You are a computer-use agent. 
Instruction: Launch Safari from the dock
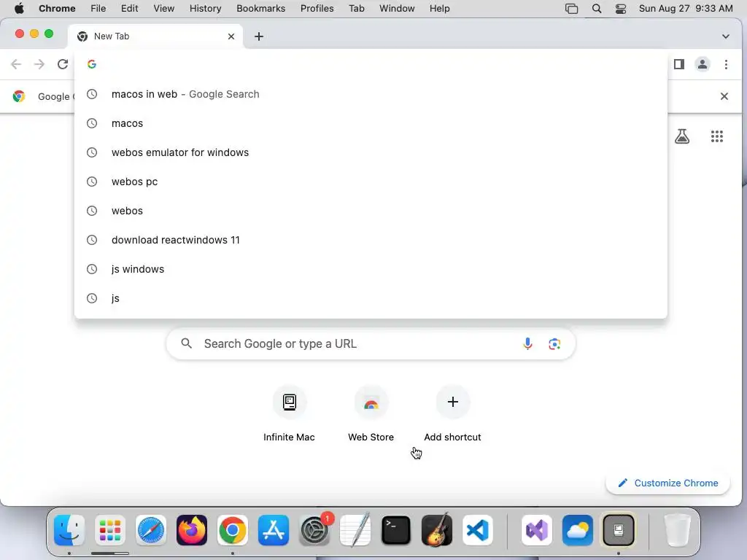151,530
